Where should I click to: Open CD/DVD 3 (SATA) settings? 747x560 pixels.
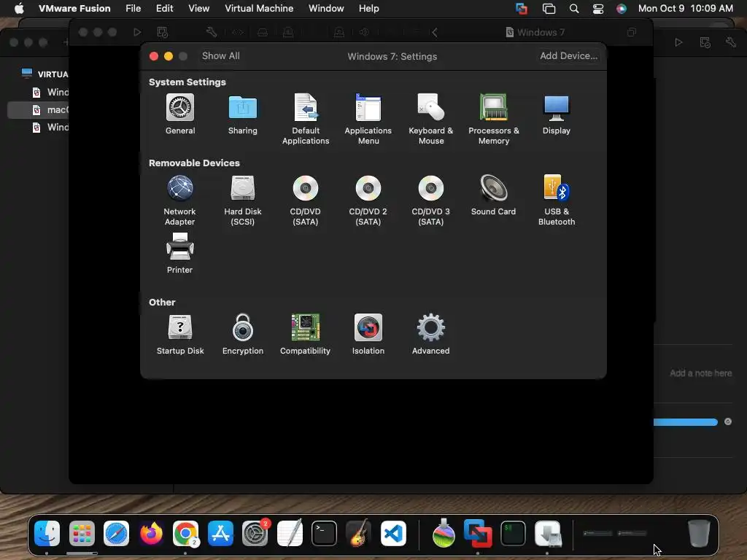430,200
